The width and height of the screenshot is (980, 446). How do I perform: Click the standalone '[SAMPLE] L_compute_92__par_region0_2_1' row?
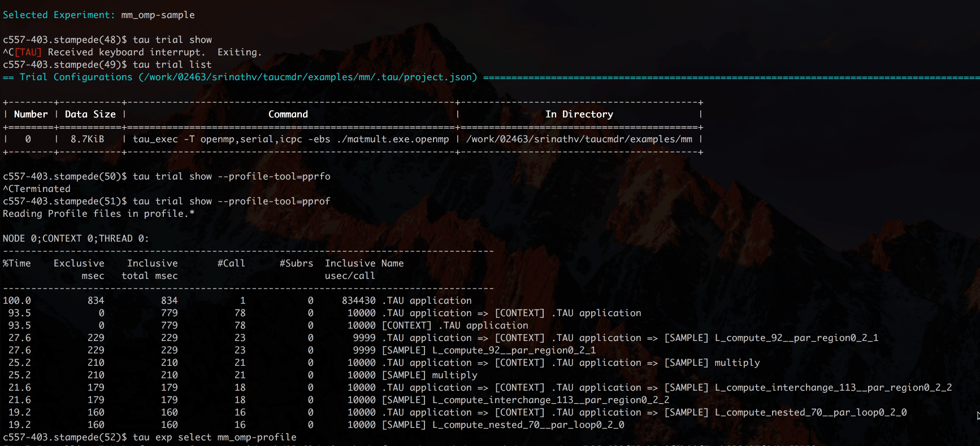(x=489, y=351)
